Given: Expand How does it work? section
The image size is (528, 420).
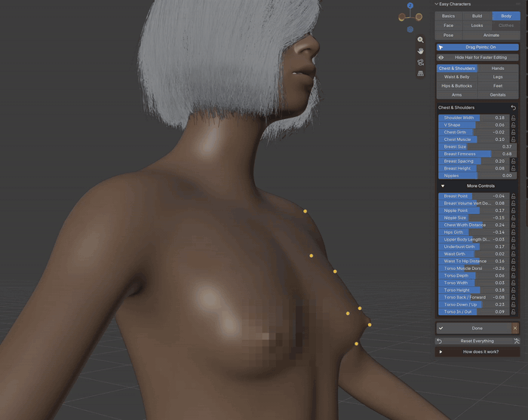Looking at the screenshot, I should 477,351.
